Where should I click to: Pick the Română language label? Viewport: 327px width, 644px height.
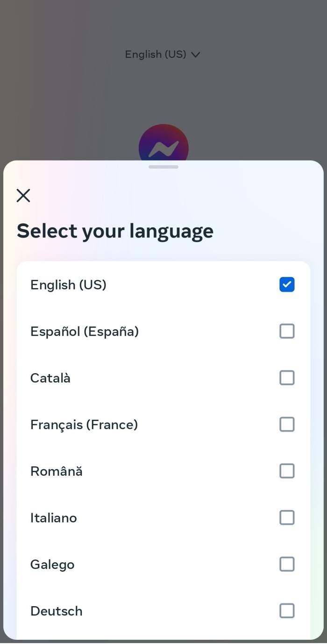(x=57, y=471)
